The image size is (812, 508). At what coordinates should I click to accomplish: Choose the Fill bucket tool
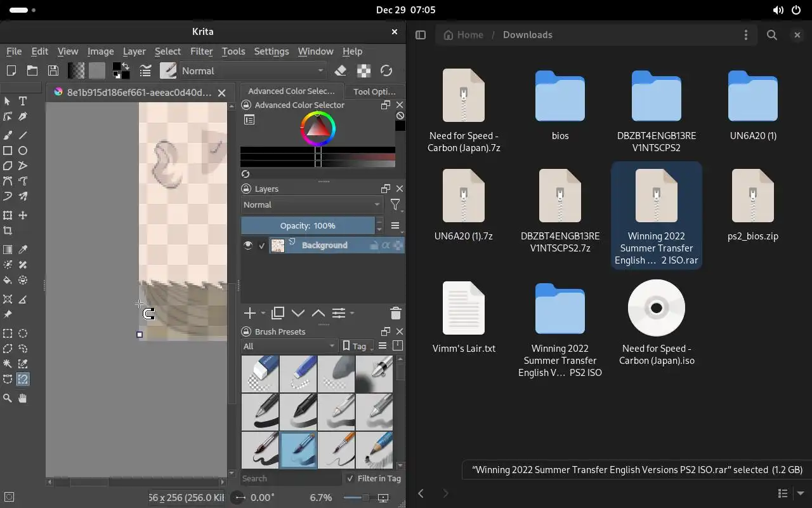point(8,280)
